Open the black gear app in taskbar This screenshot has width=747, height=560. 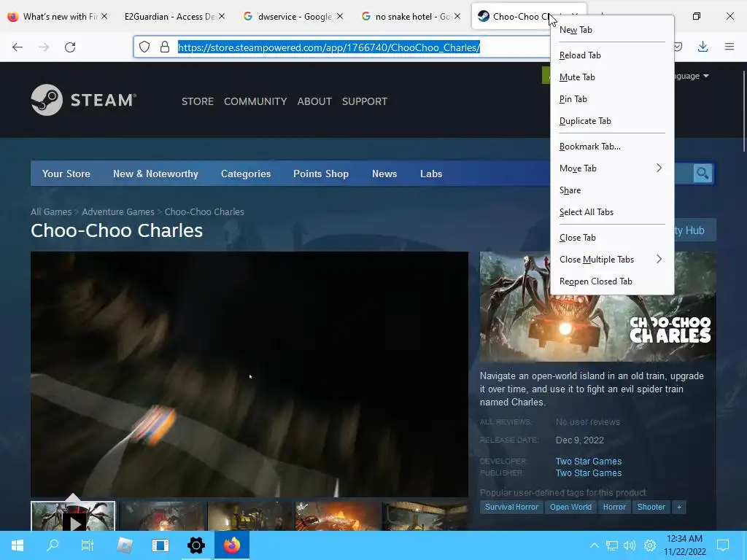pyautogui.click(x=196, y=545)
